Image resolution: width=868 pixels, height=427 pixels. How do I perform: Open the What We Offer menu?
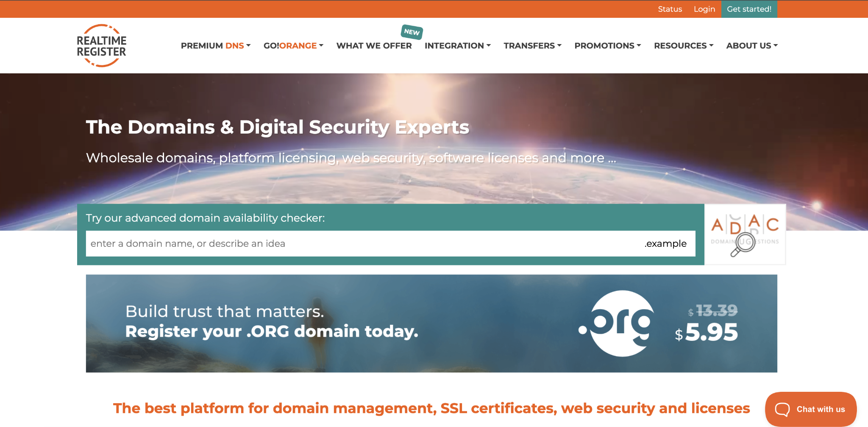(x=374, y=45)
